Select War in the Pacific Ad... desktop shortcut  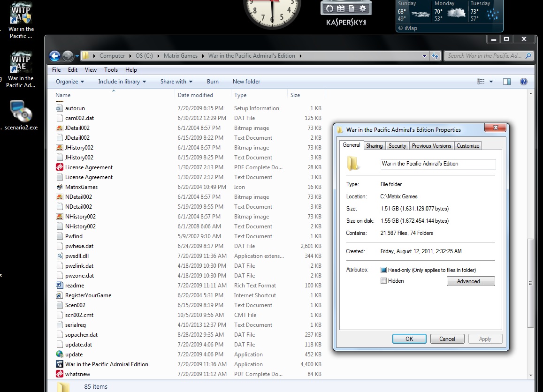pos(21,69)
